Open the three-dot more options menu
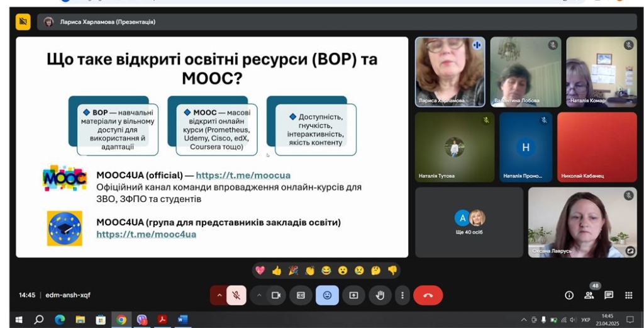The width and height of the screenshot is (644, 328). tap(402, 295)
